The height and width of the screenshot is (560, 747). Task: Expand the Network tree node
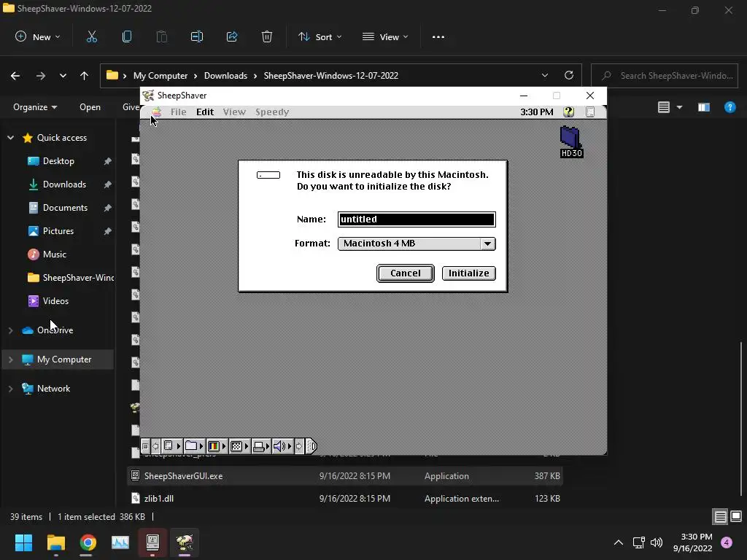click(10, 389)
